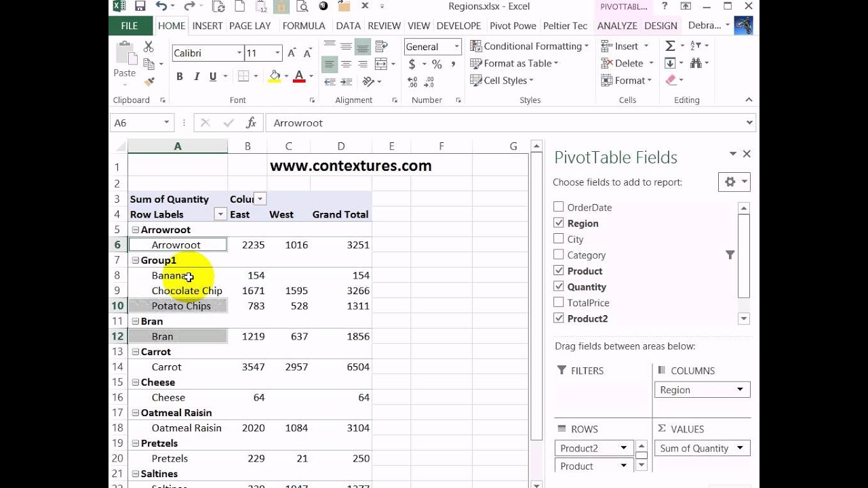
Task: Open the INSERT ribbon tab
Action: click(x=207, y=26)
